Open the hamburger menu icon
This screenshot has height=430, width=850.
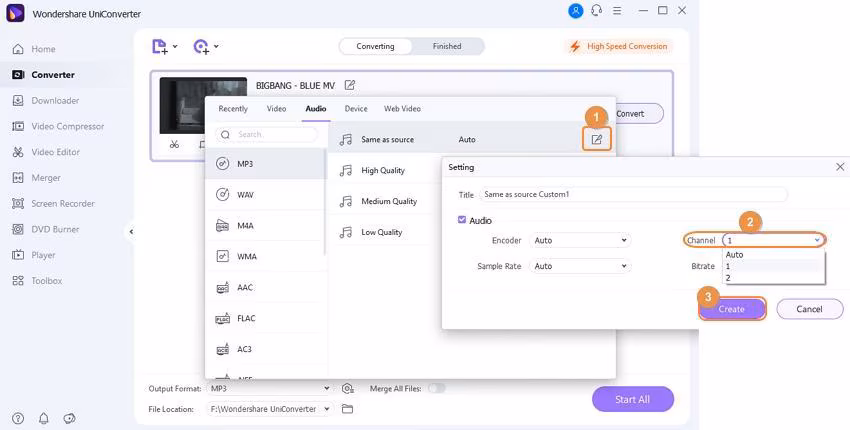coord(617,11)
